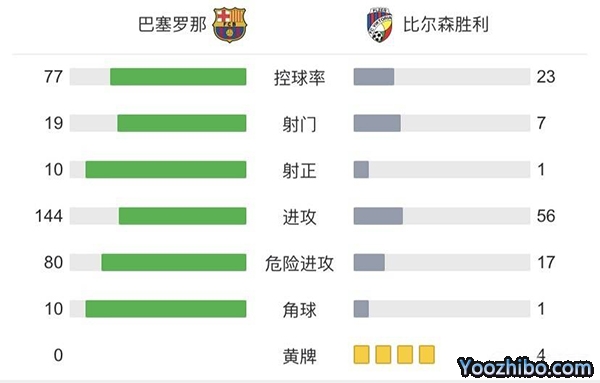Open the Yoozhibo.com watermark link
Viewport: 600px width, 383px height.
[x=525, y=368]
